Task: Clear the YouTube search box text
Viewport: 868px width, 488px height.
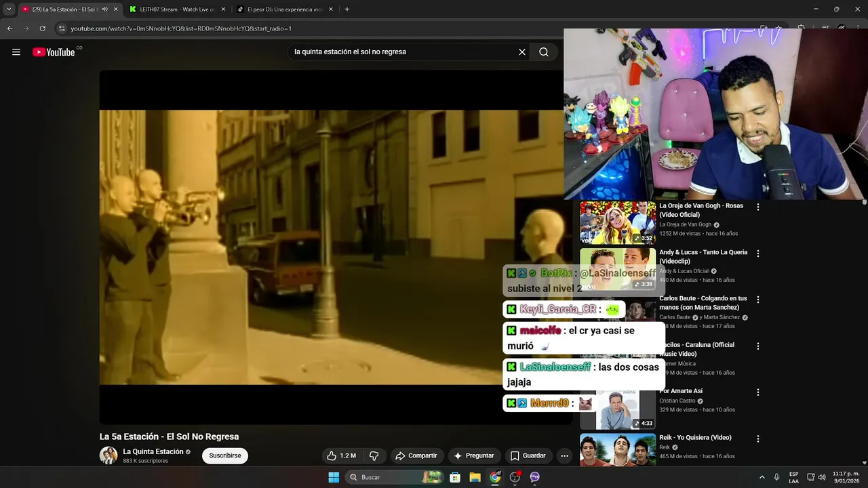Action: [x=522, y=52]
